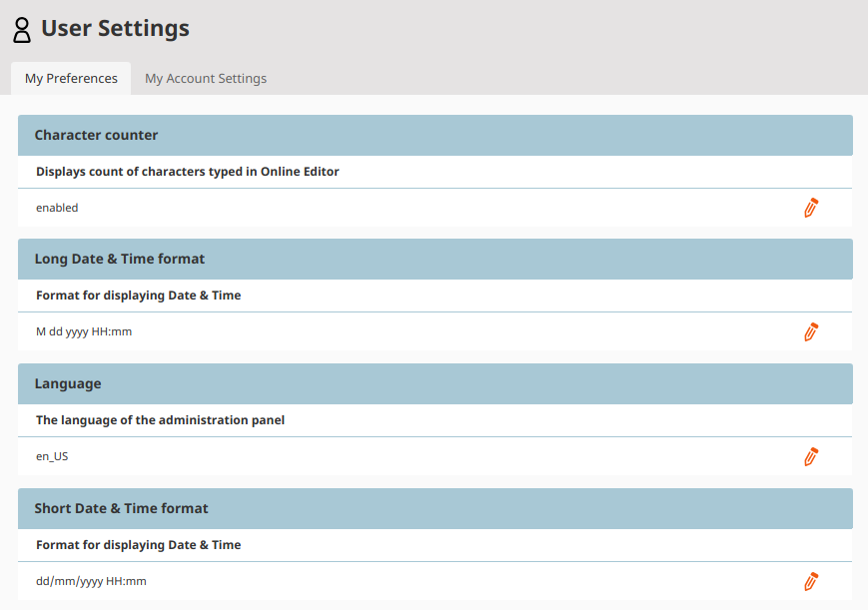Click the dd/mm/yyyy HH:mm value row
868x610 pixels.
(x=91, y=581)
